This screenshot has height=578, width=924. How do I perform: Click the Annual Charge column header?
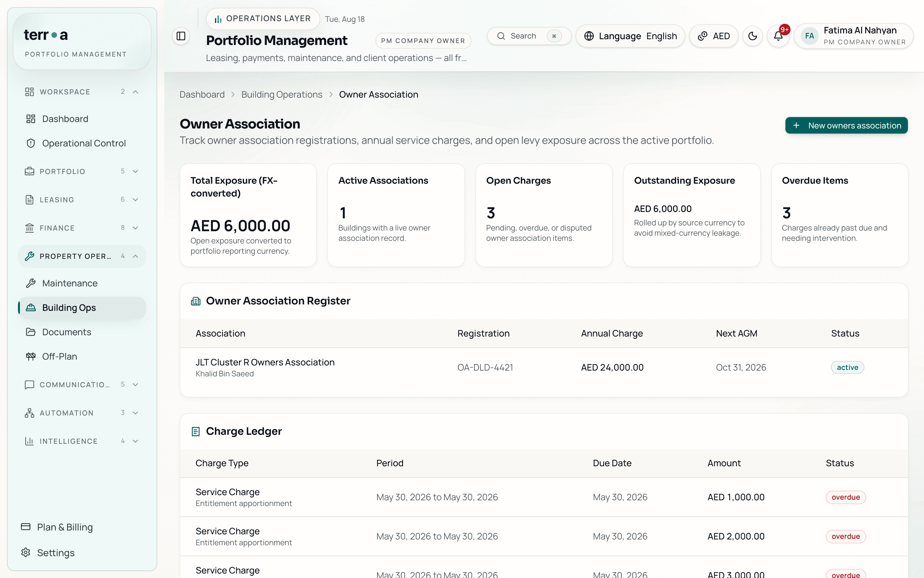612,333
